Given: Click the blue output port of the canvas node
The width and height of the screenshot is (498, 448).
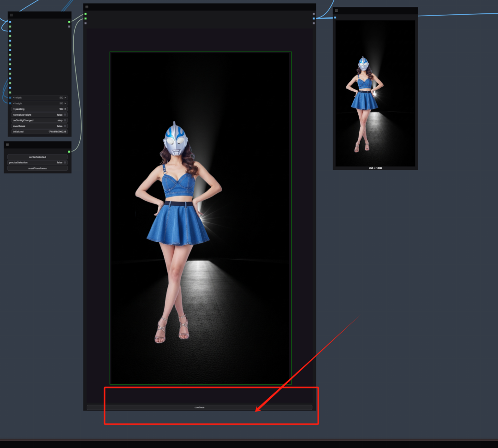Looking at the screenshot, I should tap(314, 18).
